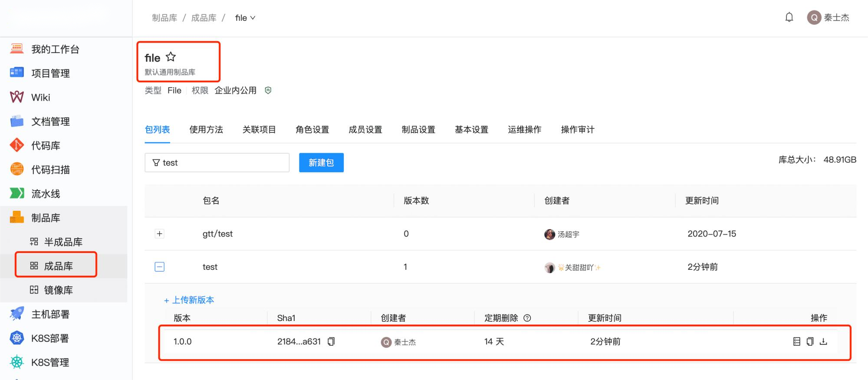Open 代码库 from the sidebar
Screen dimensions: 868x380
[45, 146]
